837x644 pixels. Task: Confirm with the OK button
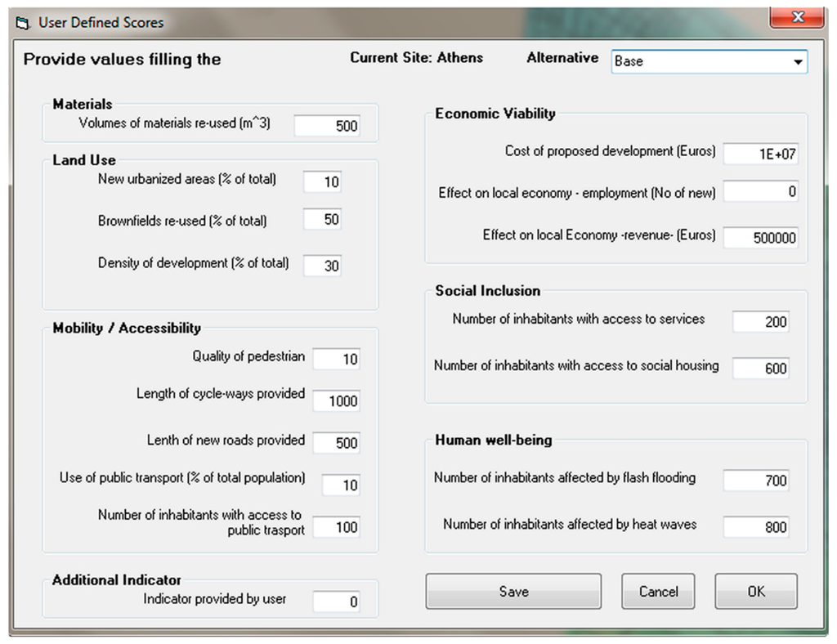pos(756,591)
